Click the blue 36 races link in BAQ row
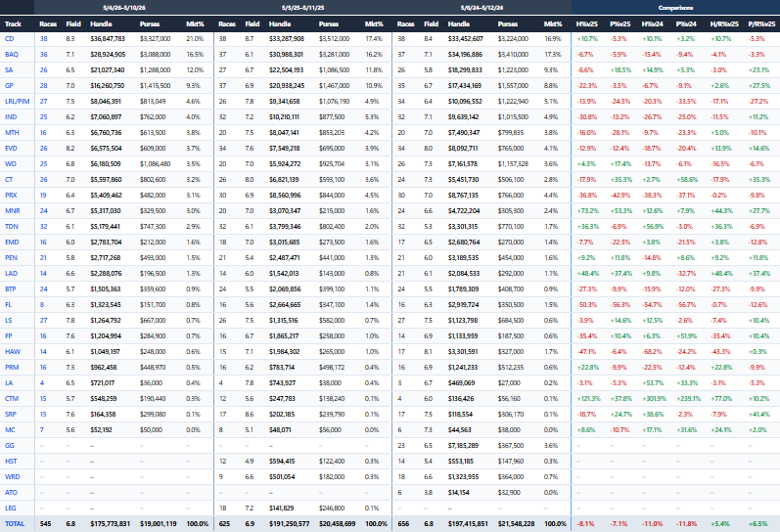 click(x=44, y=55)
